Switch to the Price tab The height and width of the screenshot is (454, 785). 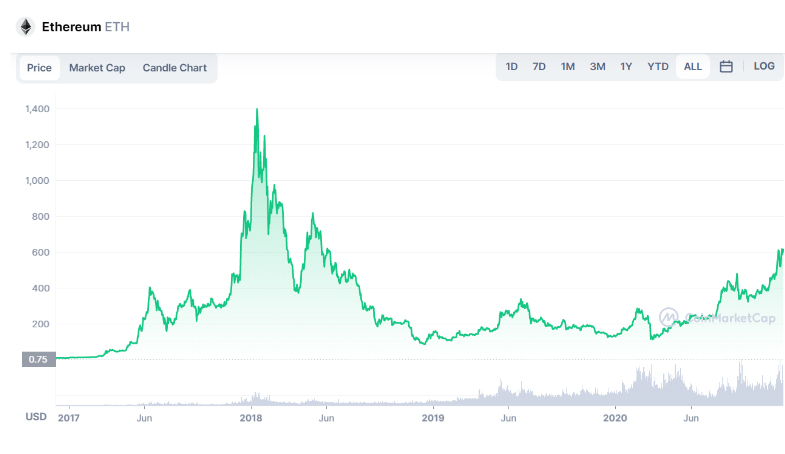[39, 68]
